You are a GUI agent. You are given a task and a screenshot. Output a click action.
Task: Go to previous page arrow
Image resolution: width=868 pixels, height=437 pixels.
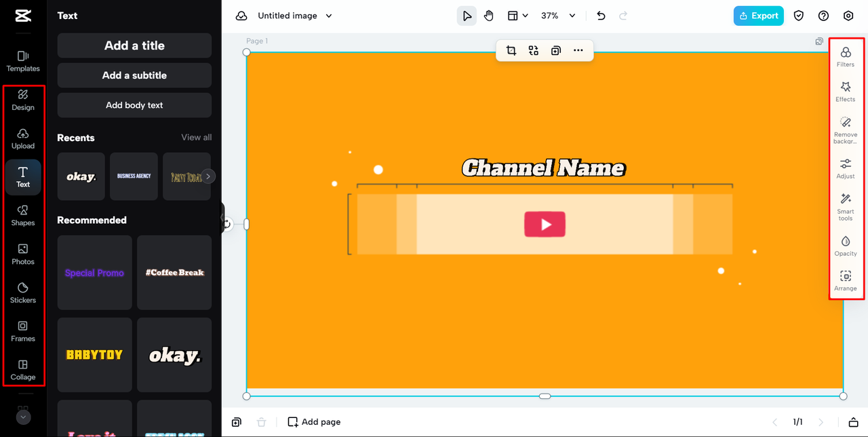(x=775, y=422)
